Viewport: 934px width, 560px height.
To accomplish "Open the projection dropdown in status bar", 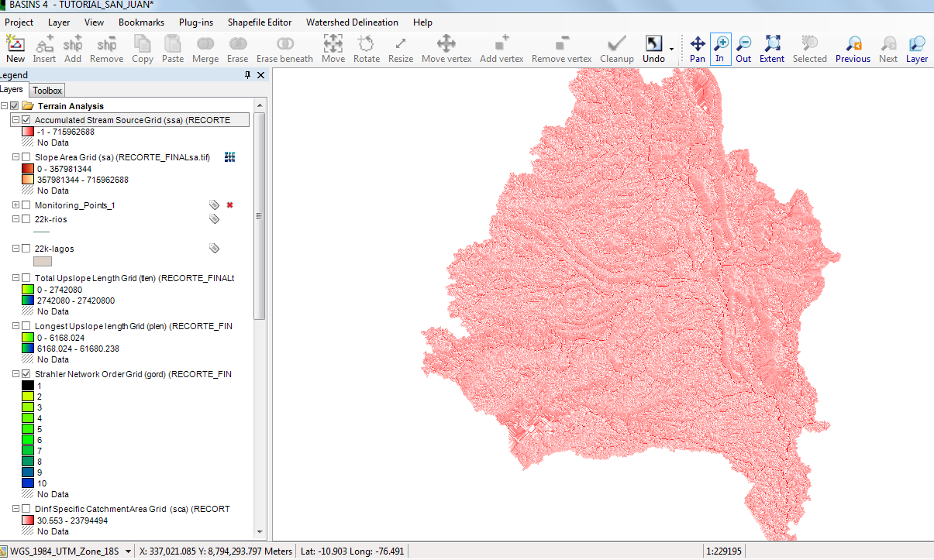I will (x=128, y=551).
